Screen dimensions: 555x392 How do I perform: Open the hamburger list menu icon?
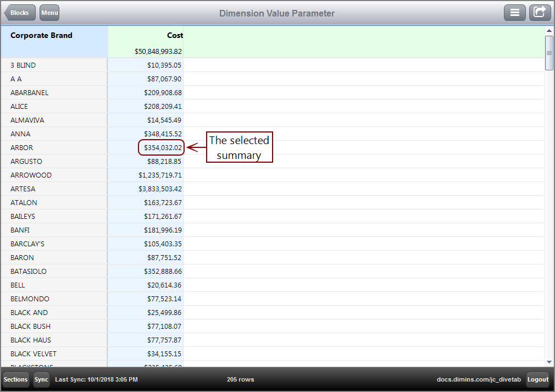(x=515, y=12)
